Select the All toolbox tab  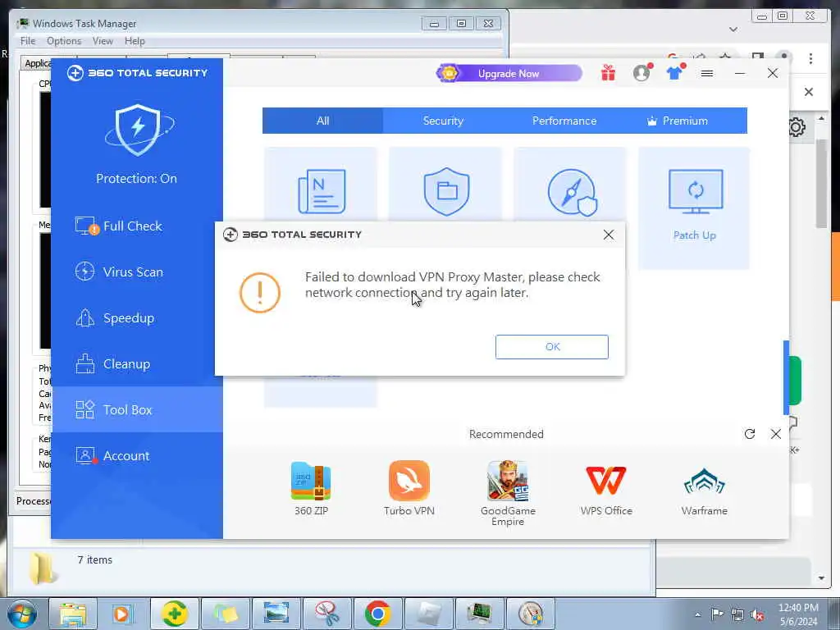click(322, 121)
